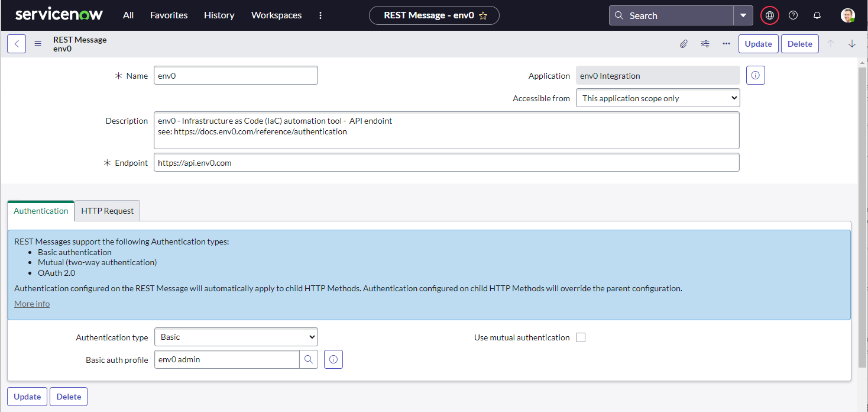Open the Workspaces menu
Image resolution: width=868 pixels, height=412 pixels.
(x=276, y=15)
